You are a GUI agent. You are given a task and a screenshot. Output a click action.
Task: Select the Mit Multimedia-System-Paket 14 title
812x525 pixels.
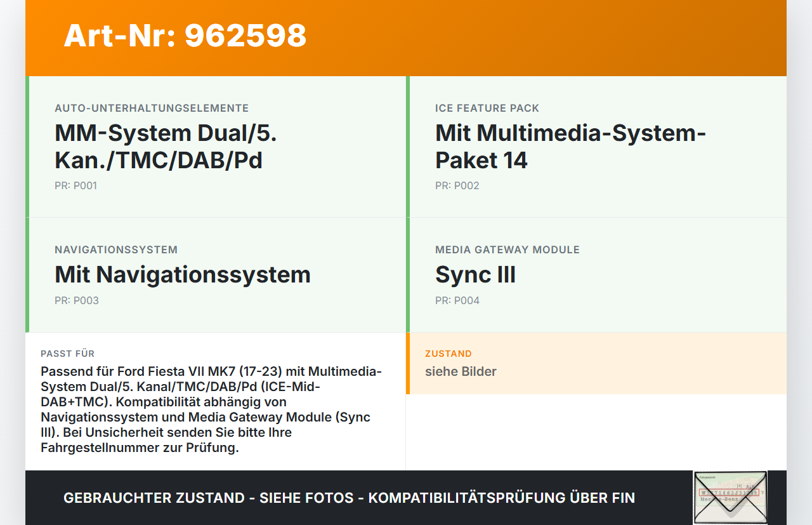570,147
